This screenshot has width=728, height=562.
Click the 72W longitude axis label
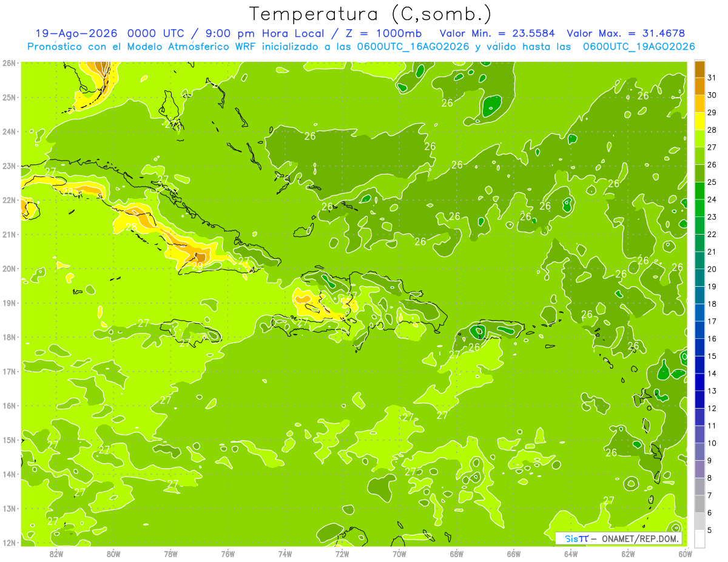pyautogui.click(x=342, y=554)
